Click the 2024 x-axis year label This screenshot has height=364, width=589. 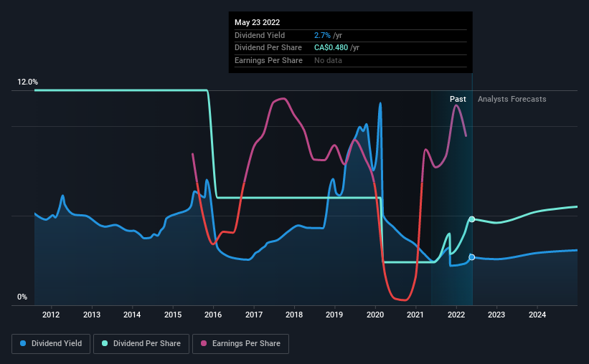[537, 315]
